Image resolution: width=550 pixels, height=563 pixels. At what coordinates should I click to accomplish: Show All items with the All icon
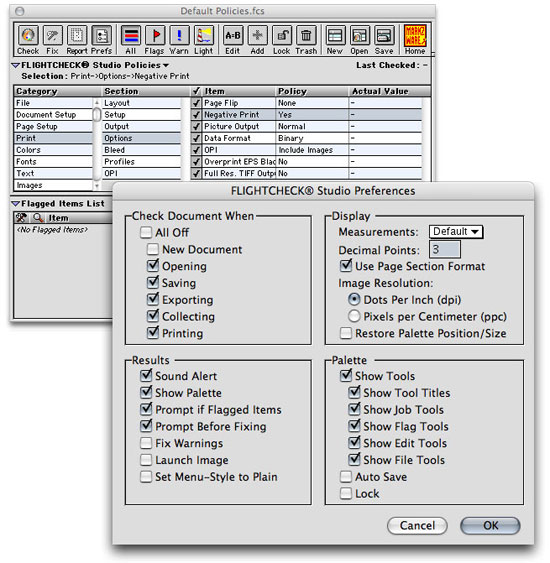pyautogui.click(x=131, y=36)
